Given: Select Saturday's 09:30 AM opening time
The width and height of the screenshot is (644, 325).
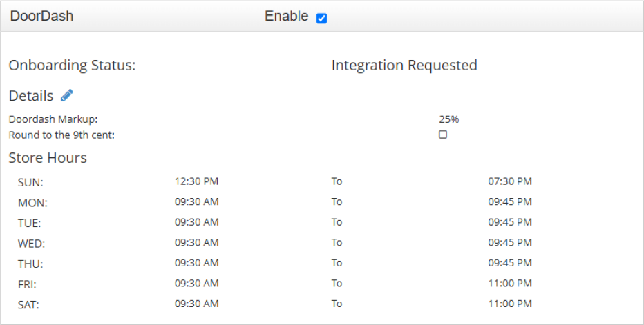Looking at the screenshot, I should tap(196, 303).
